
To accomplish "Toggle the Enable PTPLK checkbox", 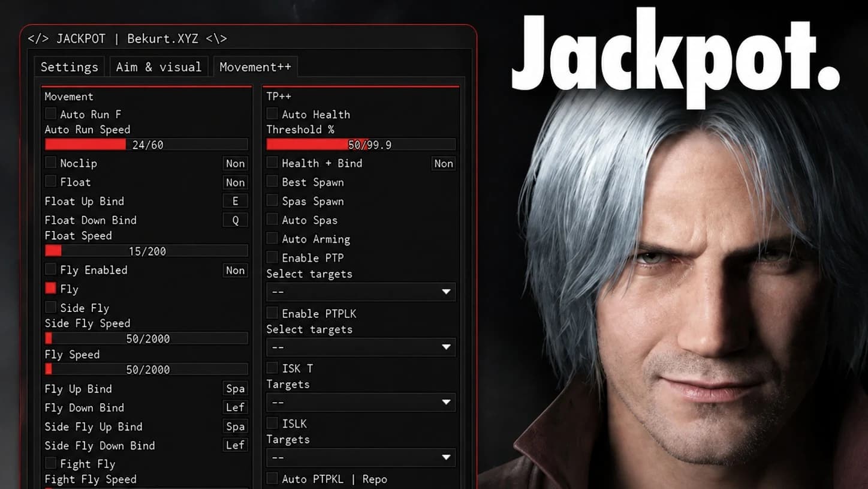I will (272, 313).
